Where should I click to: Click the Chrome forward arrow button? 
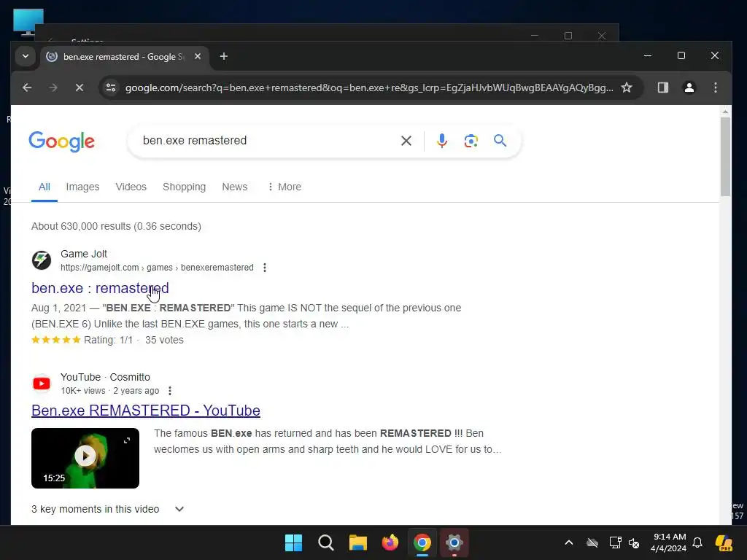click(x=53, y=87)
